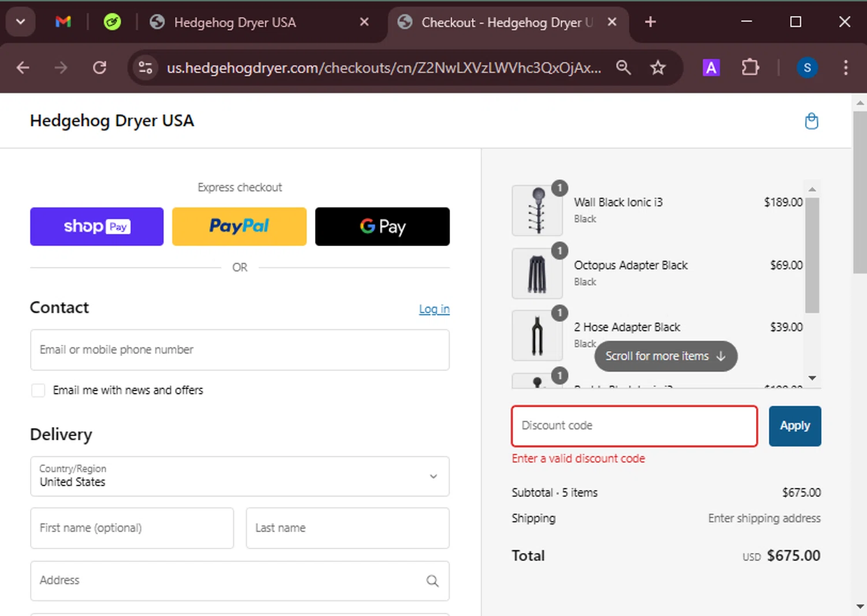Close the Hedgehog Dryer USA tab

coord(364,22)
